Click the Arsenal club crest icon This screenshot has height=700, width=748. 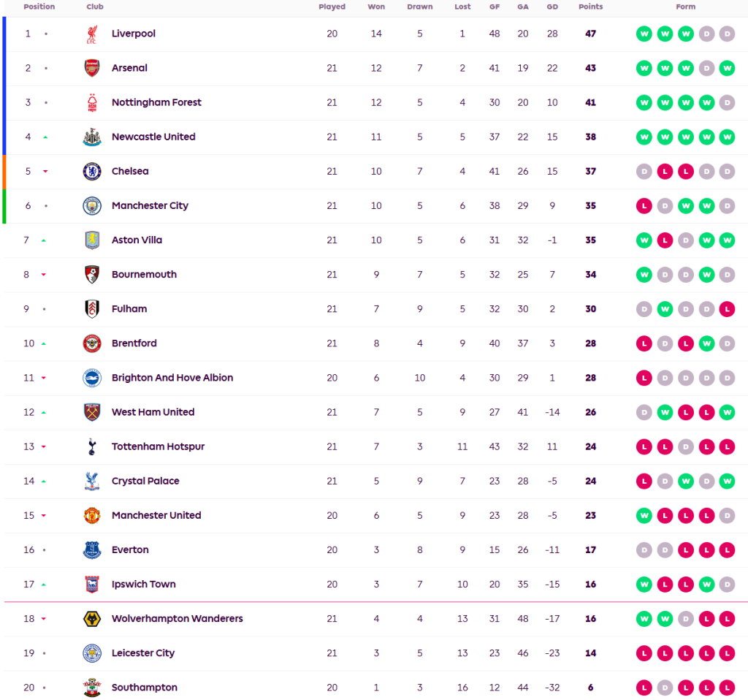(91, 68)
